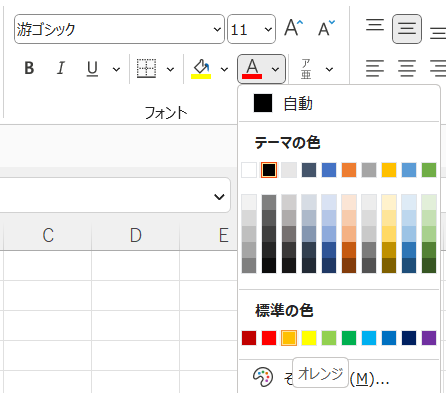Pick darkest orange shade in theme column

(x=349, y=266)
